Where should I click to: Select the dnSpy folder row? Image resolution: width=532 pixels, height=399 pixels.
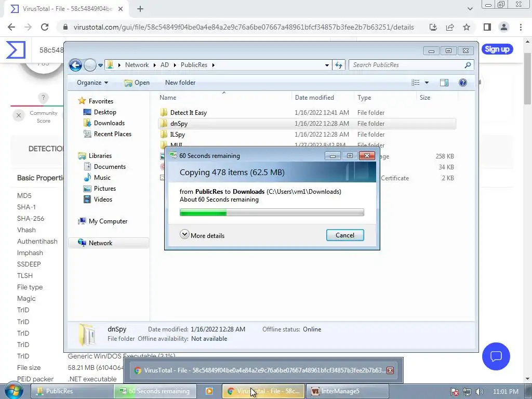pos(307,124)
